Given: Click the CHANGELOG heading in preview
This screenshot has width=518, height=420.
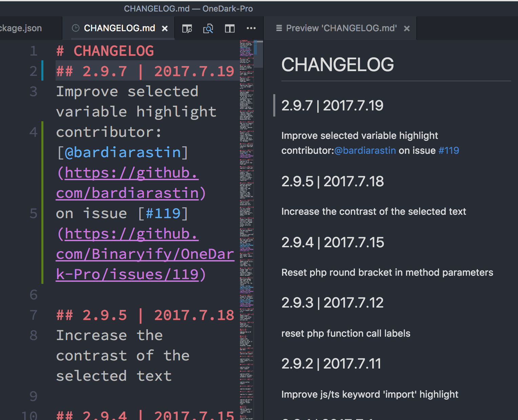Looking at the screenshot, I should (x=338, y=65).
